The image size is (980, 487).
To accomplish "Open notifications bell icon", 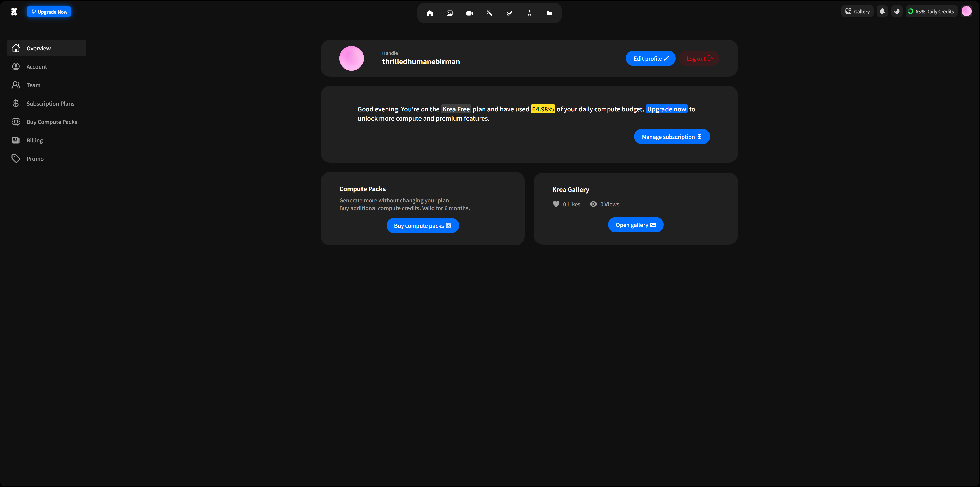I will pos(882,12).
